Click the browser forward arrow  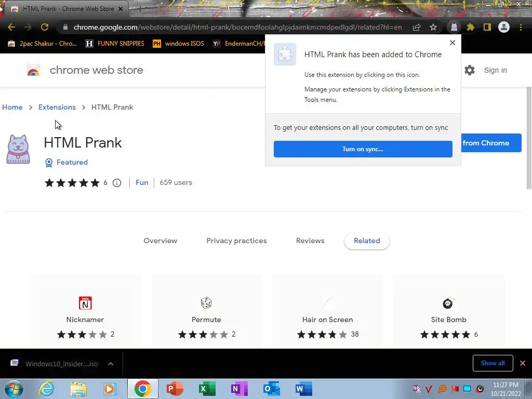click(x=28, y=27)
